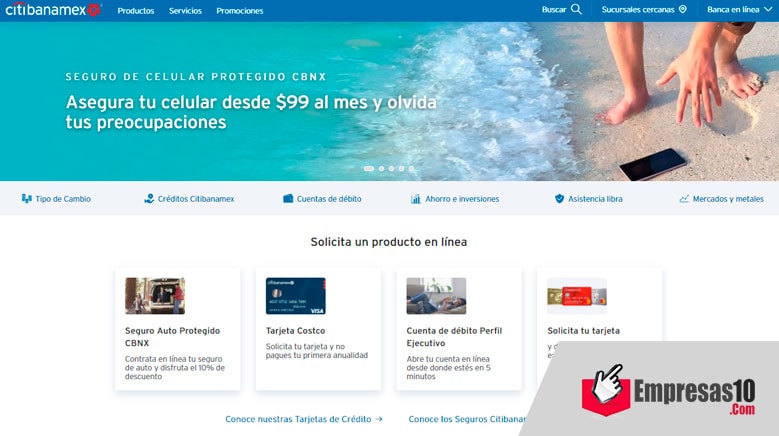
Task: Click the Asistencia libra shield icon
Action: (559, 199)
